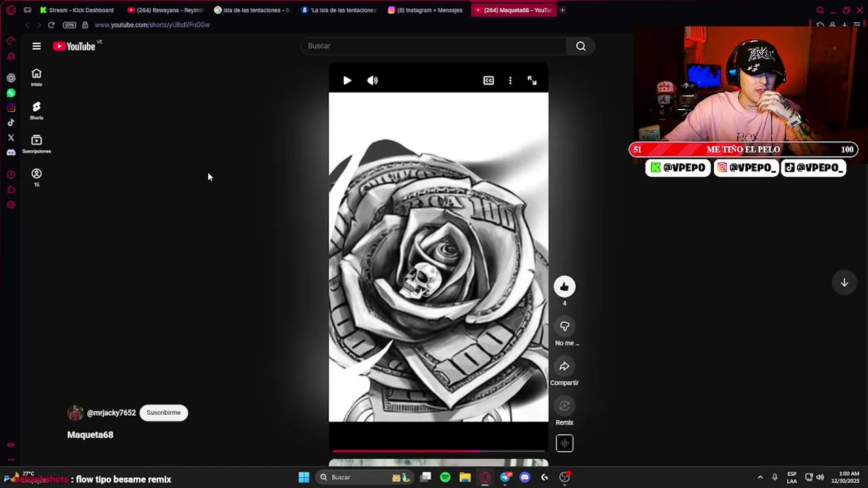The height and width of the screenshot is (488, 868).
Task: Click ESP LAA language indicator
Action: (792, 477)
